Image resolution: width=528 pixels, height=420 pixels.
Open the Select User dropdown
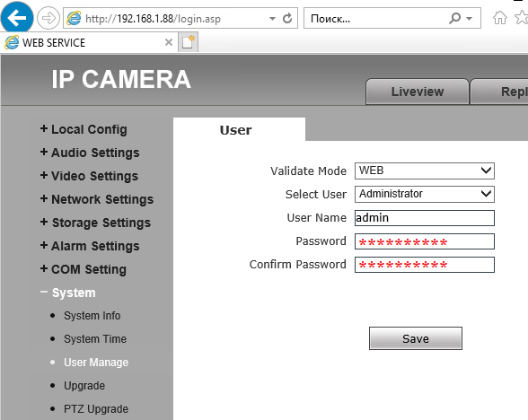point(424,194)
